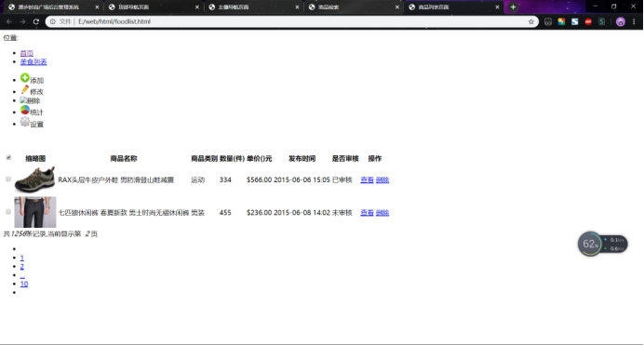Click the 运动 category cell
Viewport: 644px width, 345px height.
pos(197,179)
